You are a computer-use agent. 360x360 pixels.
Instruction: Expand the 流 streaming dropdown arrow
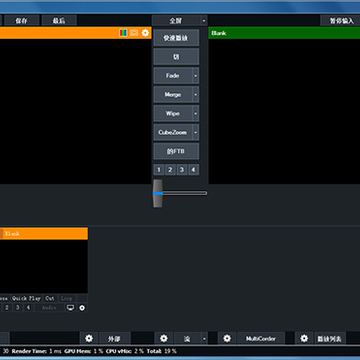(204, 338)
